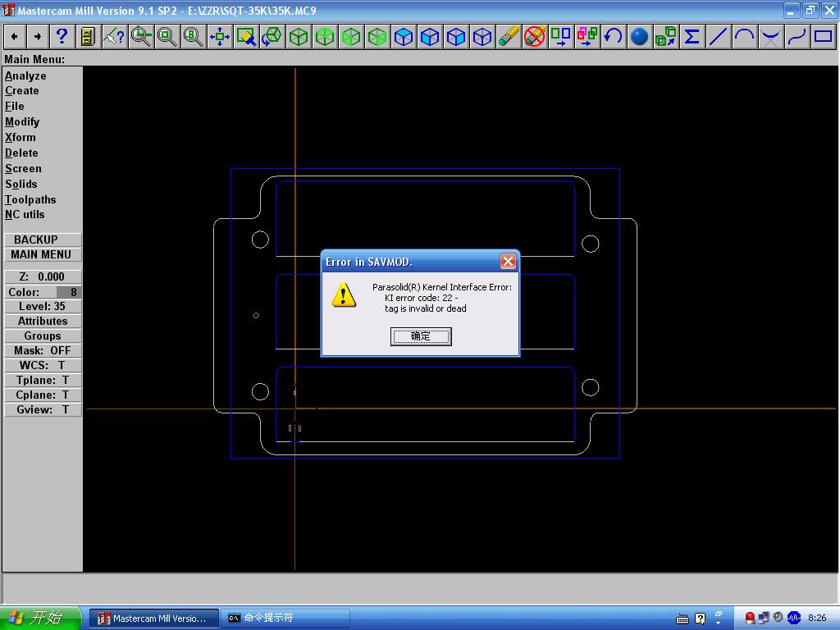Open help with the question mark icon
Image resolution: width=840 pixels, height=630 pixels.
click(x=62, y=37)
